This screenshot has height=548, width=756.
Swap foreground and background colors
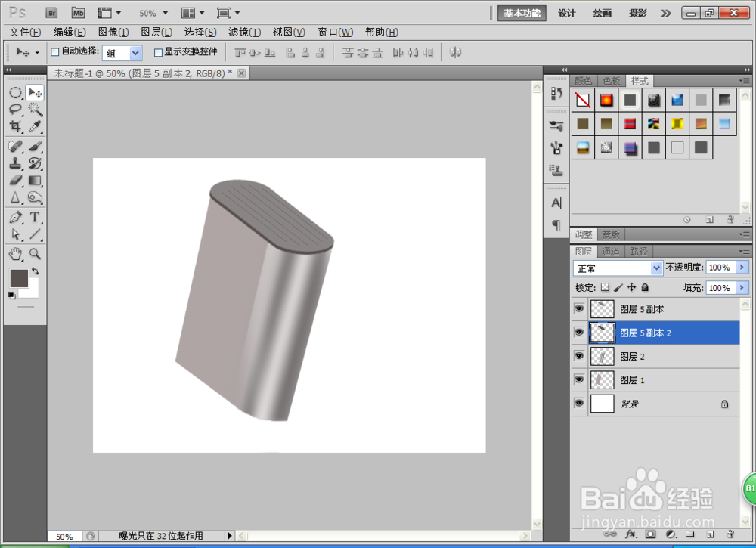(x=36, y=271)
